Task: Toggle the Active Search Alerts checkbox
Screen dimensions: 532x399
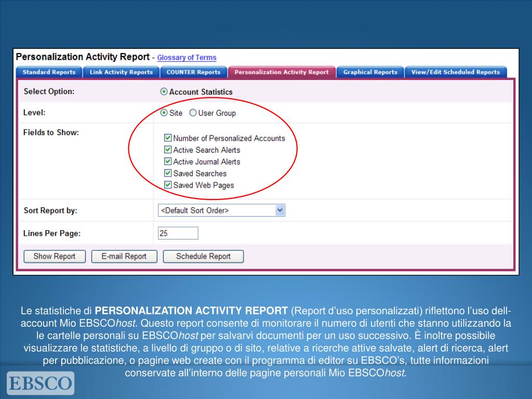Action: (168, 150)
